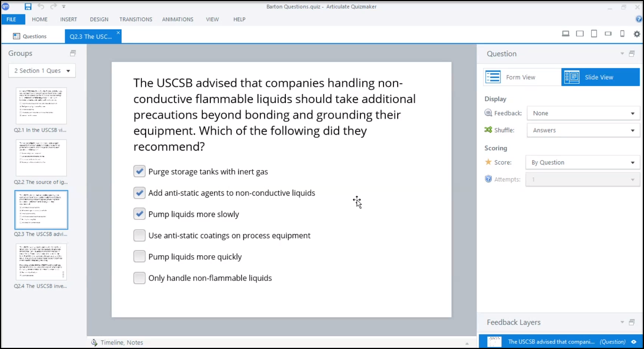This screenshot has width=644, height=349.
Task: Click the Form View list icon
Action: (493, 77)
